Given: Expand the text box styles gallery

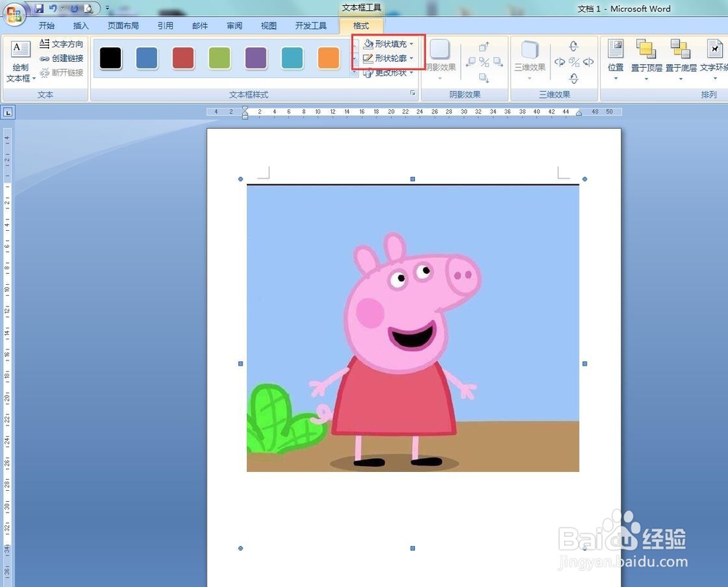Looking at the screenshot, I should click(x=355, y=73).
